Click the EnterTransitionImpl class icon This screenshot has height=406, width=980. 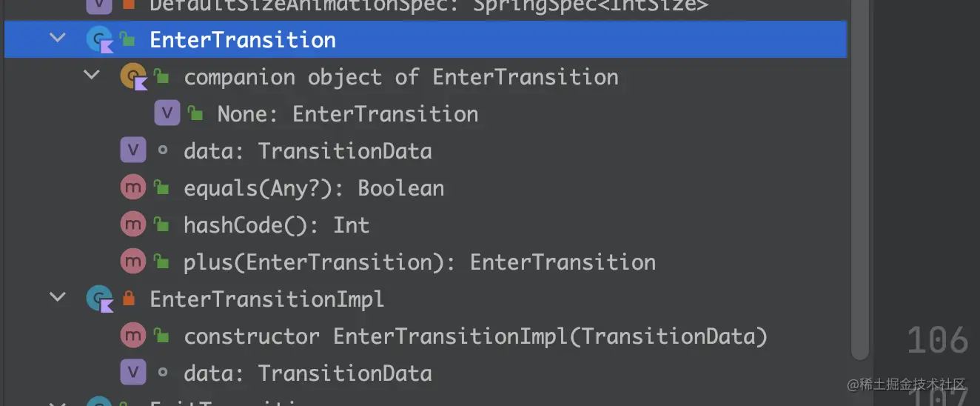pos(98,299)
